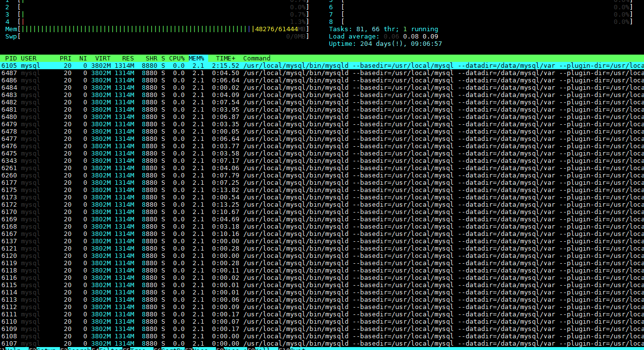Select the process row with PID 6107

(x=322, y=344)
